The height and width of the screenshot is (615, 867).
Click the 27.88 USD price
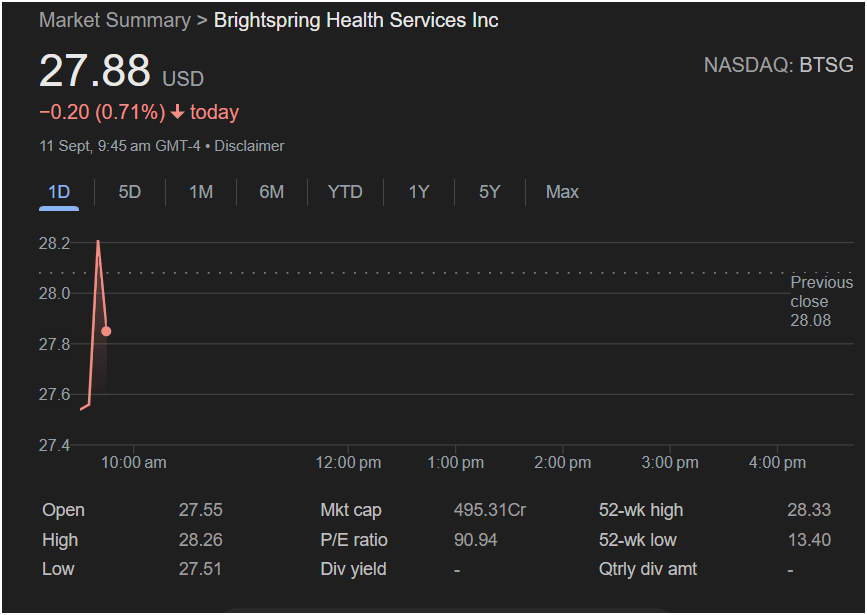click(x=95, y=71)
